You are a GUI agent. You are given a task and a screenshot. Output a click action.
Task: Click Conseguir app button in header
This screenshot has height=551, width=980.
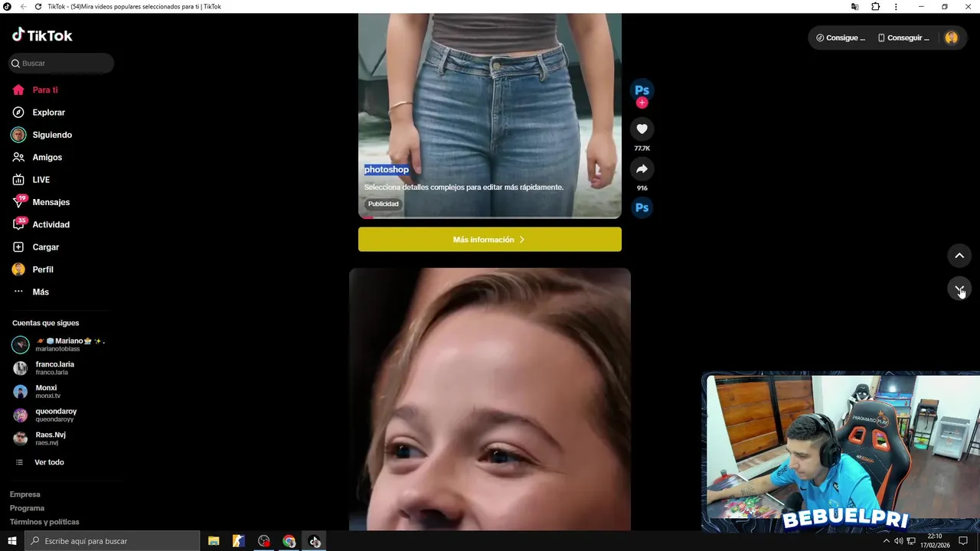pyautogui.click(x=903, y=37)
